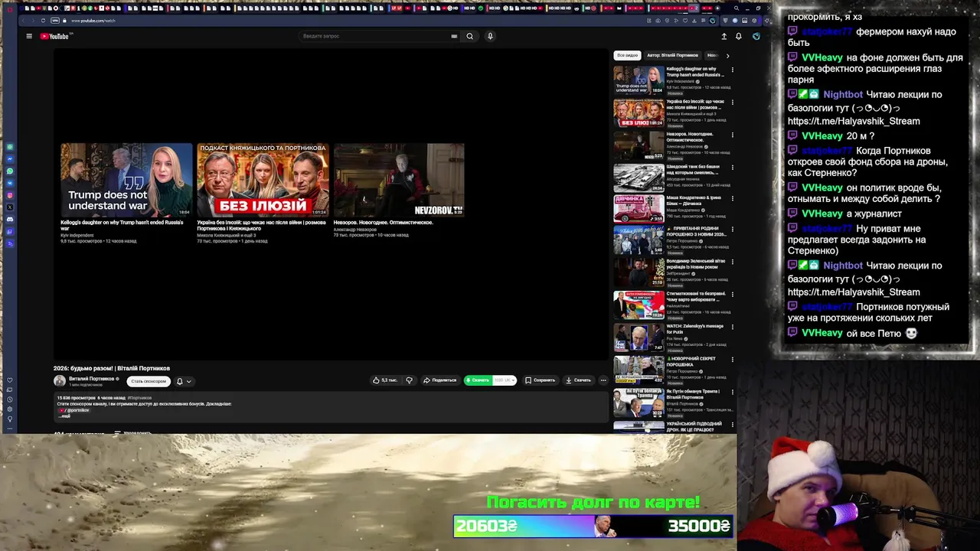Open the on-screen keyboard icon in search box
The width and height of the screenshot is (980, 551).
[x=454, y=36]
